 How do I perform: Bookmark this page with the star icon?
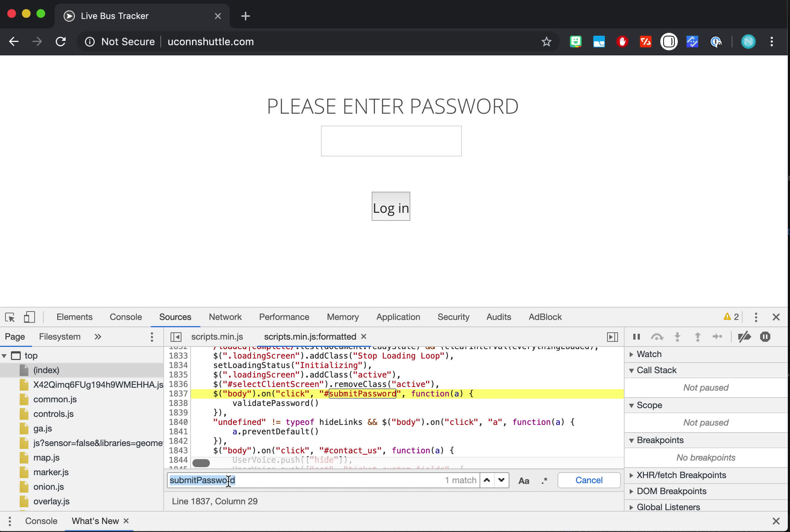[x=546, y=42]
